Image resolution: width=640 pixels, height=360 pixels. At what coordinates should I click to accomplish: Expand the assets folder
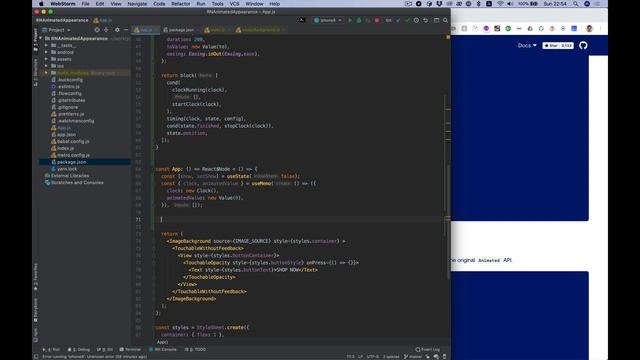tap(46, 59)
